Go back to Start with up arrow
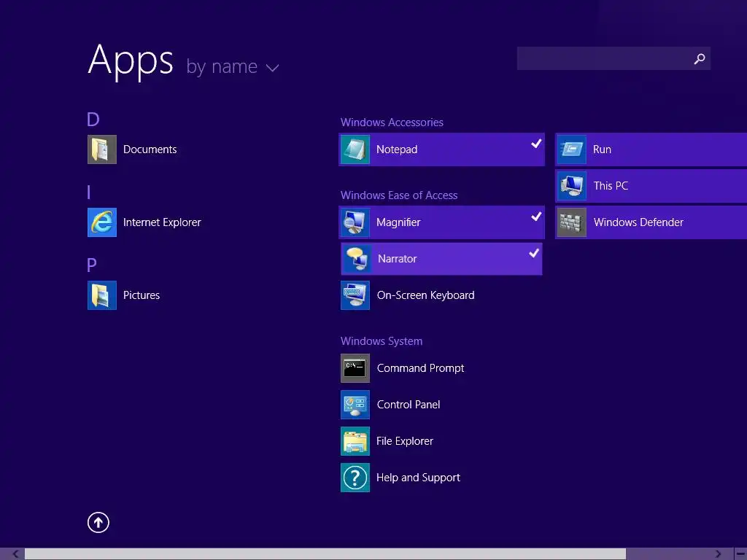 98,522
